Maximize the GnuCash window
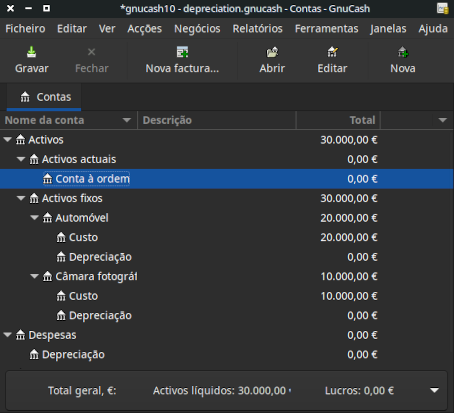This screenshot has height=413, width=454. coord(47,8)
